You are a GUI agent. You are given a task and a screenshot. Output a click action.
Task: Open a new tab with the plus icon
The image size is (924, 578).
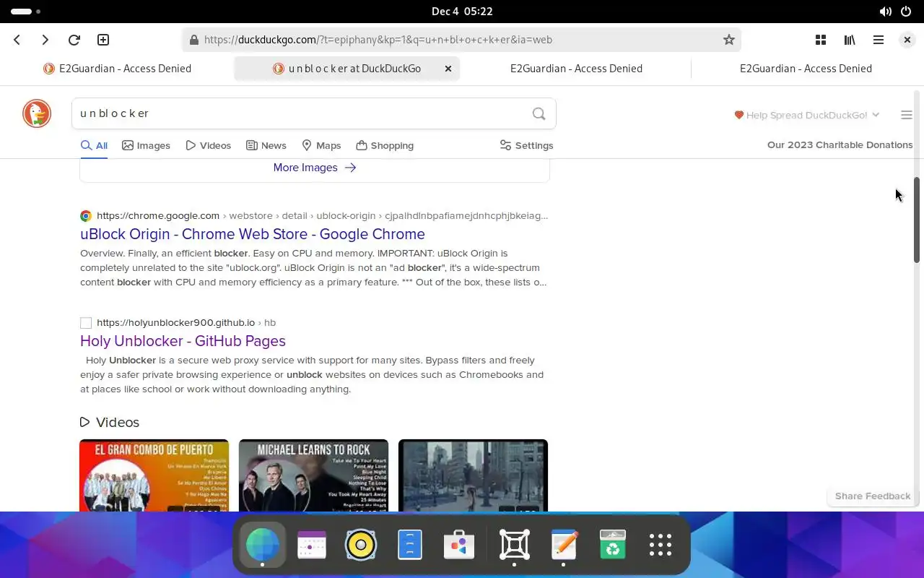point(103,40)
